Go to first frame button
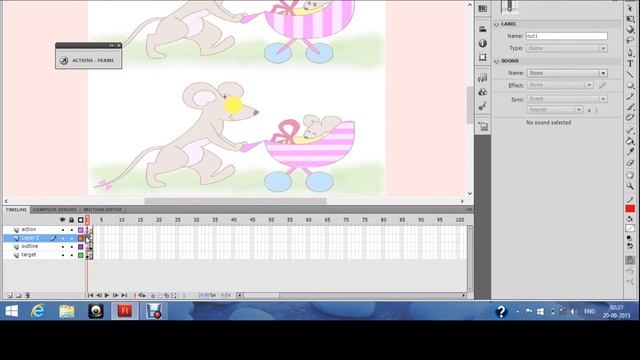The image size is (640, 360). coord(90,295)
